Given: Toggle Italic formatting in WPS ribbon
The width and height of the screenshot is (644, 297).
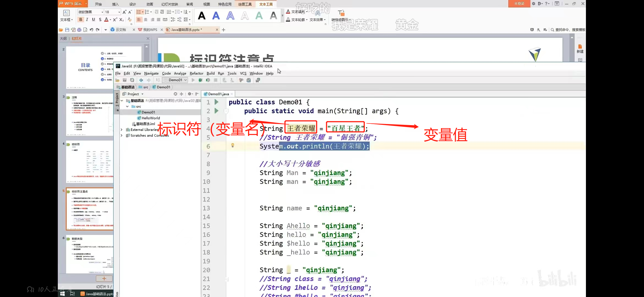Looking at the screenshot, I should (87, 20).
